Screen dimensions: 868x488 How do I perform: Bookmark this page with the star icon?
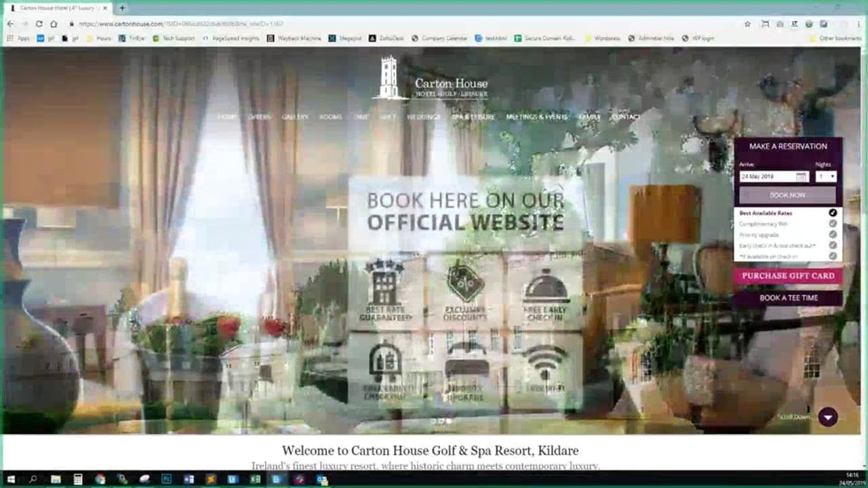(x=747, y=24)
